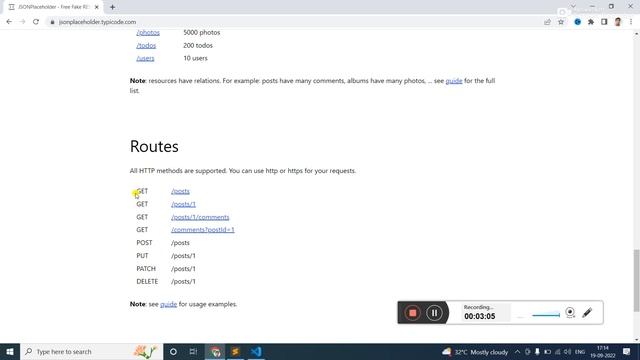Screen dimensions: 640x360
Task: Click the DELETE method text
Action: click(x=147, y=281)
